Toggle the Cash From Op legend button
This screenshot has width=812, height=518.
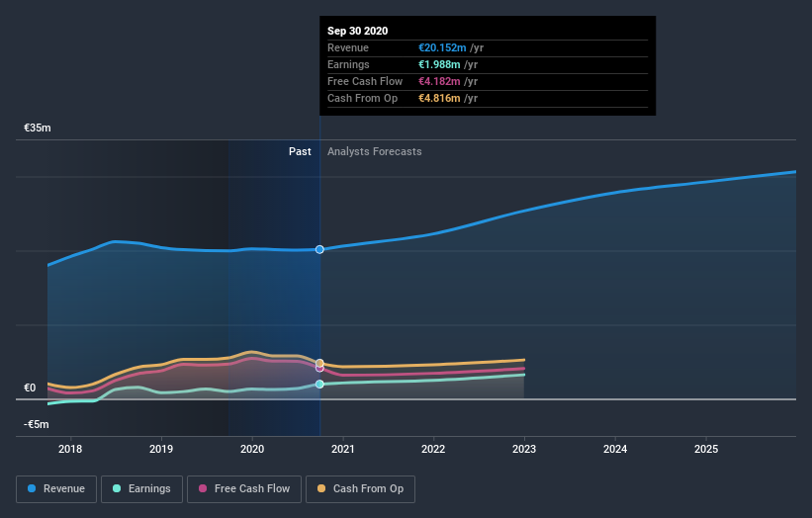click(360, 489)
